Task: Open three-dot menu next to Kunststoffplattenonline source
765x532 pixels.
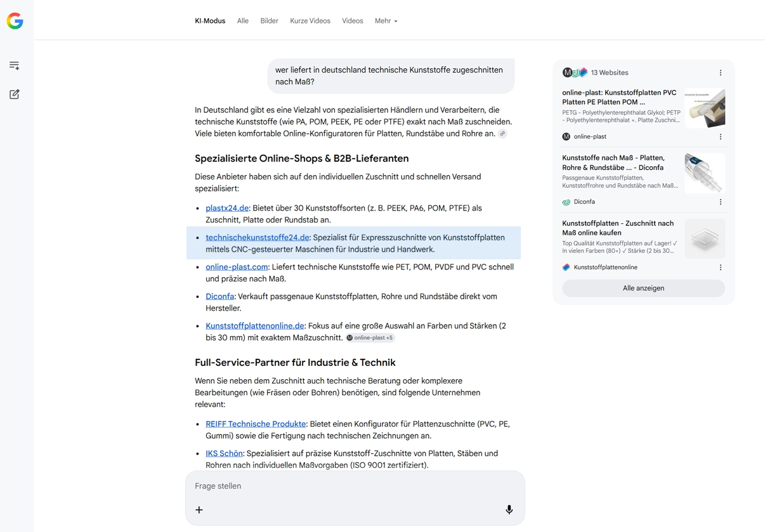Action: coord(720,268)
